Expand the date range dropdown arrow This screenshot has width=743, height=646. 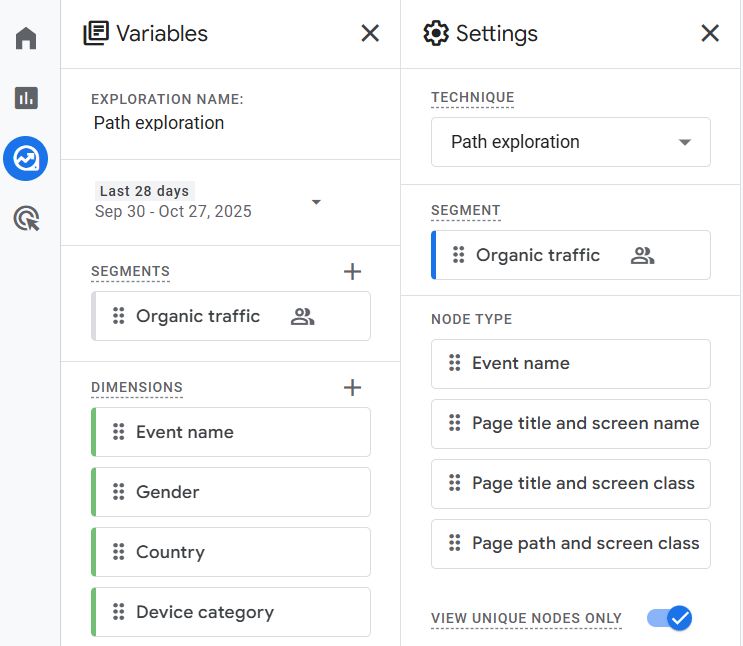tap(316, 202)
